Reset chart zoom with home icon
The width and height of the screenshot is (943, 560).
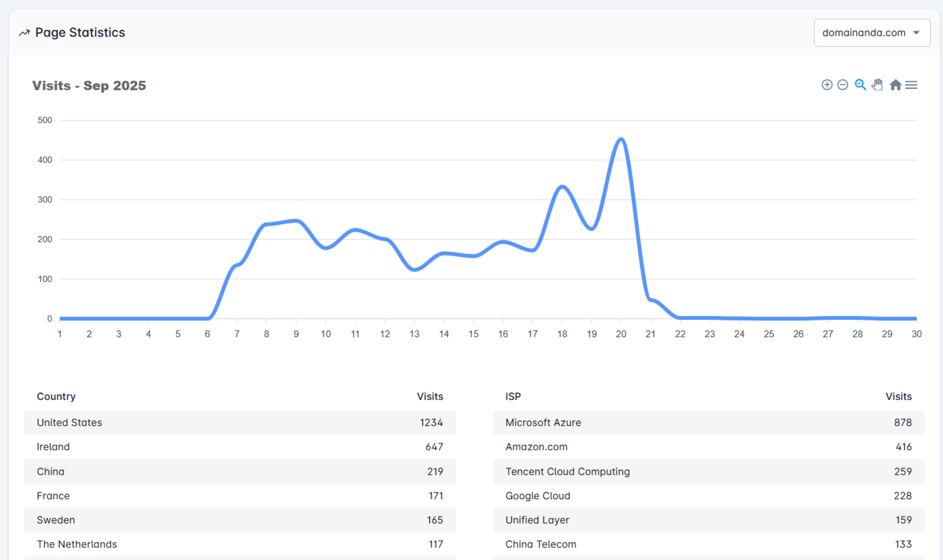(895, 85)
